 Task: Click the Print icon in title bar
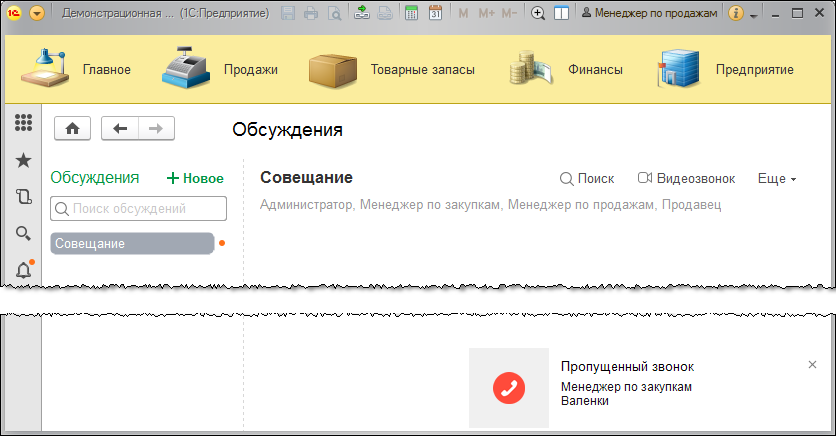[x=311, y=13]
